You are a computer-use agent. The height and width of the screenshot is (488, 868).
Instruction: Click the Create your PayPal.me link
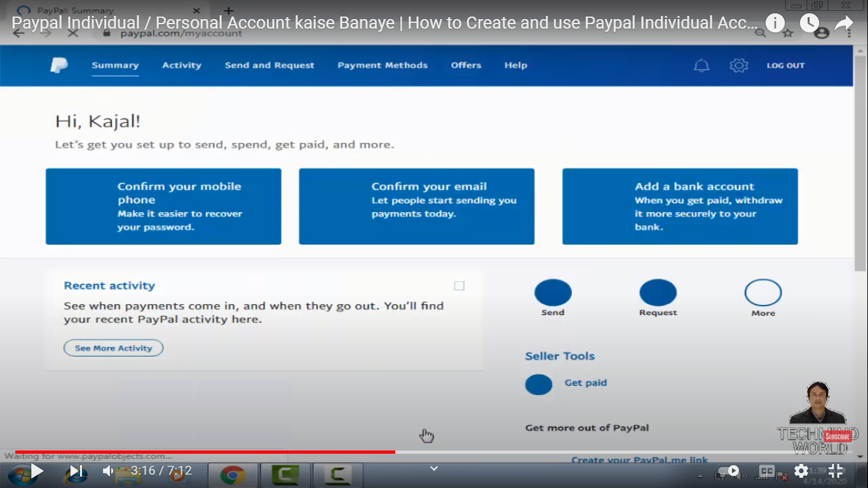639,460
